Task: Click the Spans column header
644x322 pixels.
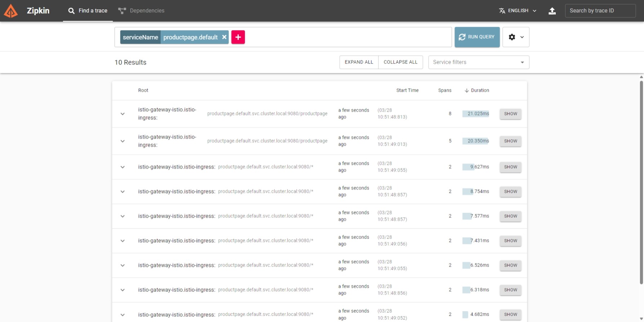Action: pyautogui.click(x=444, y=90)
